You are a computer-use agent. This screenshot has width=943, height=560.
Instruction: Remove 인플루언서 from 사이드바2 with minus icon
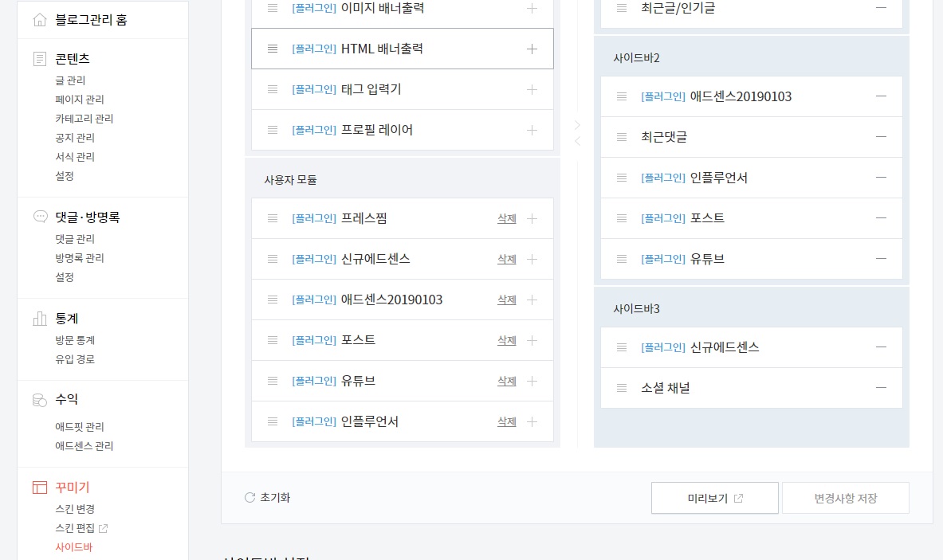881,178
